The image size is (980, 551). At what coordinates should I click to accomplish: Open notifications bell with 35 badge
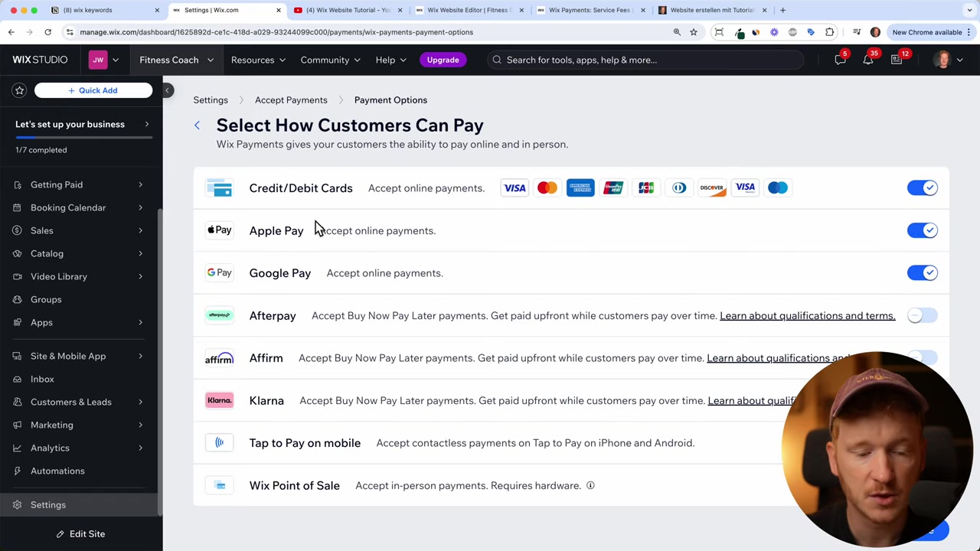868,60
